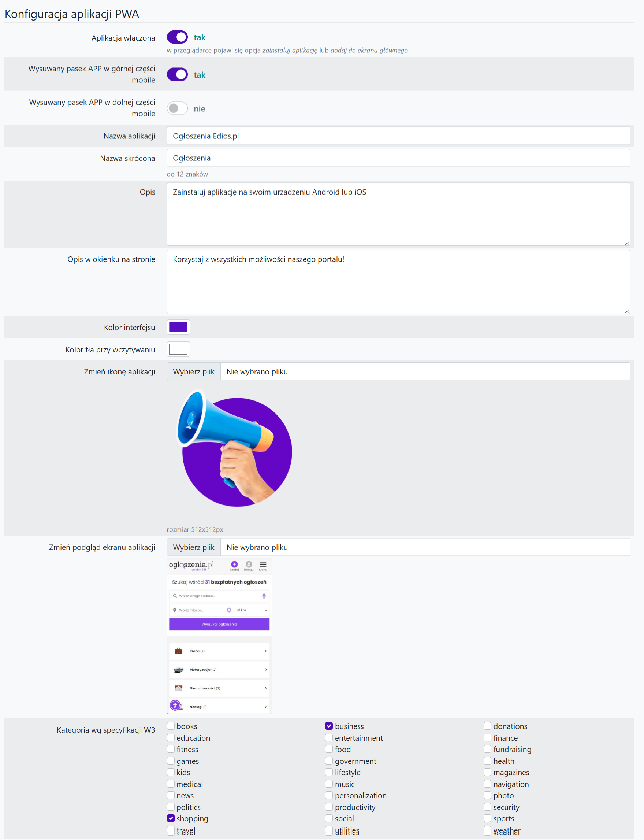
Task: Click the briefcase Praca icon in the preview
Action: coord(179,651)
